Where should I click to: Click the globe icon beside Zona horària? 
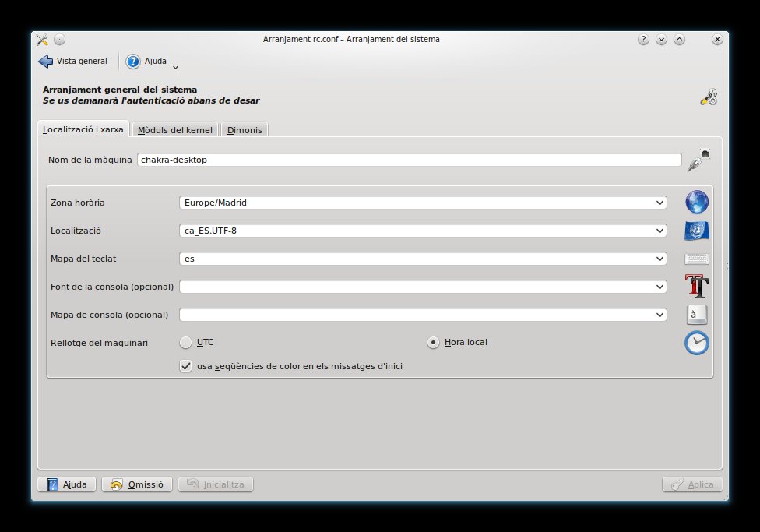(x=696, y=203)
